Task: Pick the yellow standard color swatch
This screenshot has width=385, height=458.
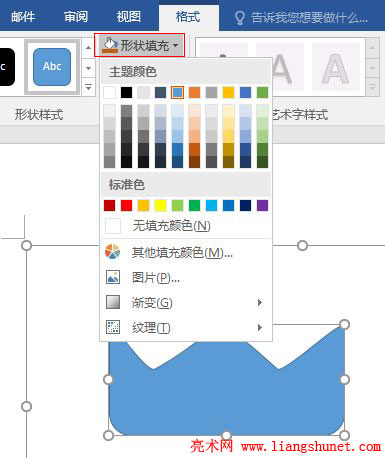Action: [x=160, y=205]
